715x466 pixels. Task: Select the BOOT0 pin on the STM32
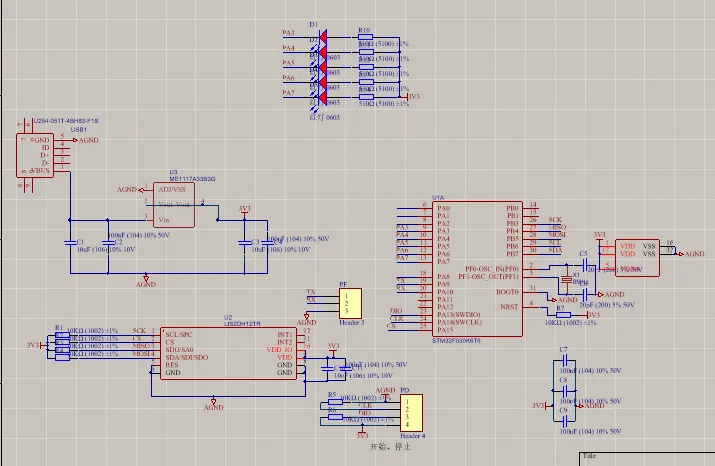coord(507,291)
